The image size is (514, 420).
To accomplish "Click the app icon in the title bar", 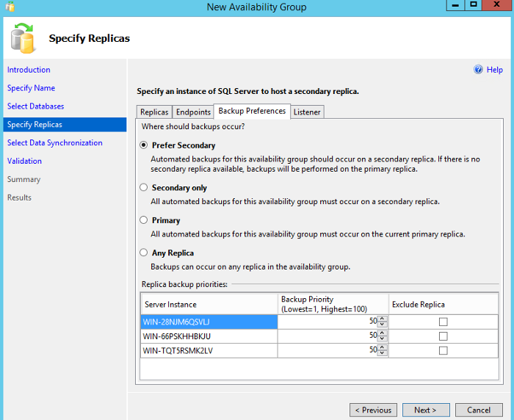I will pos(10,7).
